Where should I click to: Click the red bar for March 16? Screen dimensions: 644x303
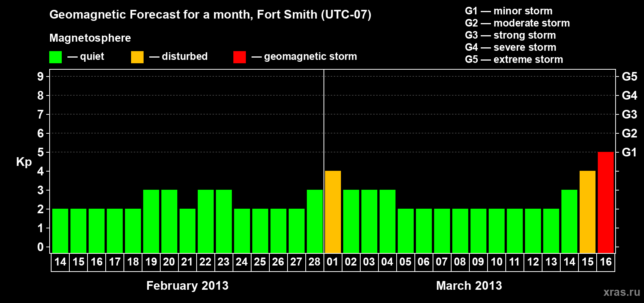606,202
